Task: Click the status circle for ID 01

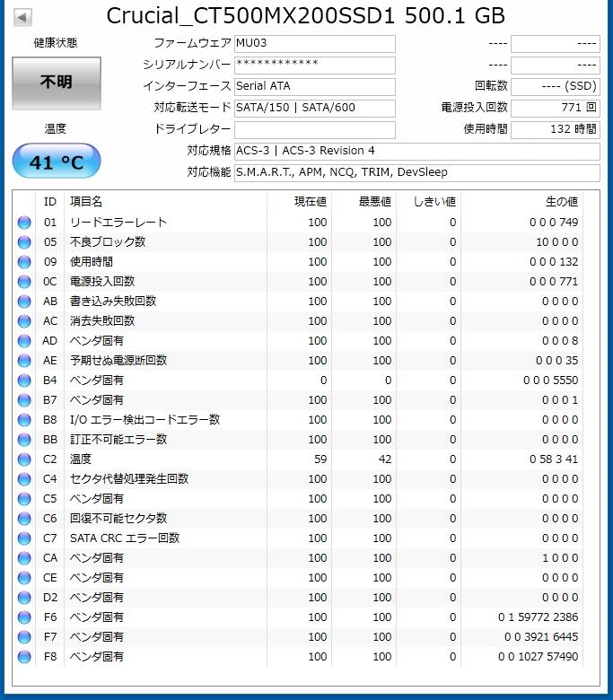Action: pos(24,223)
